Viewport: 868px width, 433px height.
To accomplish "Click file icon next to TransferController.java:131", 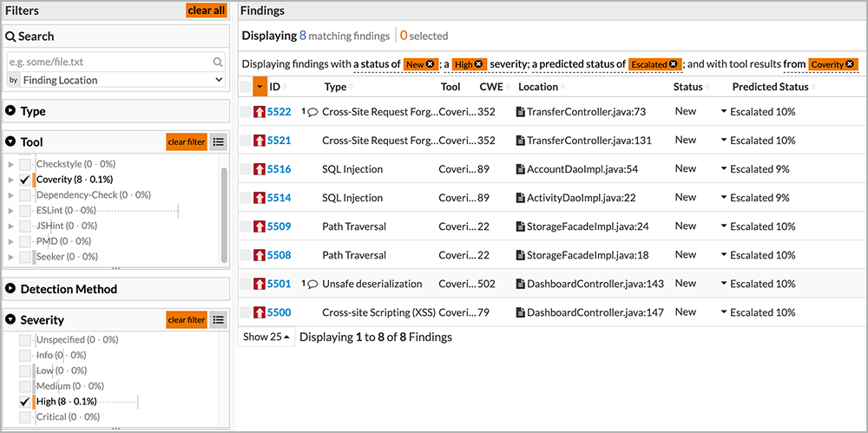I will pos(520,141).
